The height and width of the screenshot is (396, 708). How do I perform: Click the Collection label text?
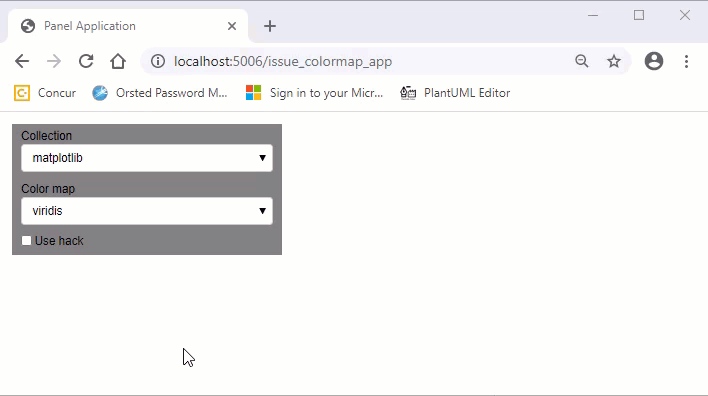47,136
